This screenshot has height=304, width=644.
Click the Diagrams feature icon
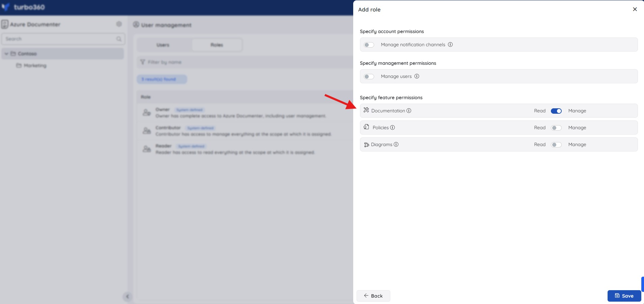pos(366,145)
